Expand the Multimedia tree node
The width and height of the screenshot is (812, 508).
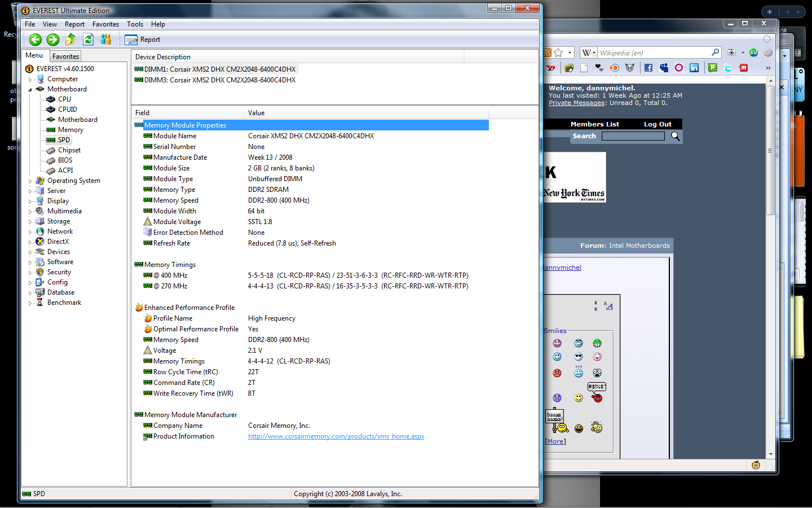pyautogui.click(x=30, y=212)
